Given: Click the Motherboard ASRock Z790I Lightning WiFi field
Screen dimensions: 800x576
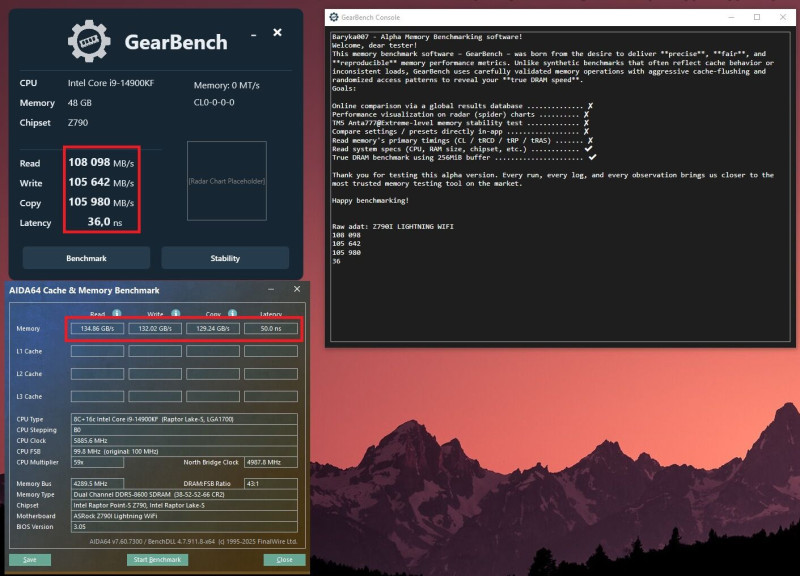Looking at the screenshot, I should coord(184,516).
